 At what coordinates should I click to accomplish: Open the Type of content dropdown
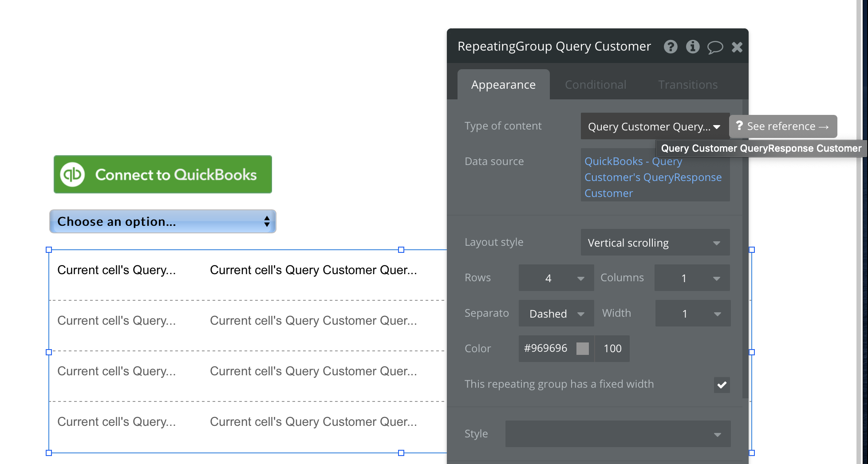click(655, 126)
